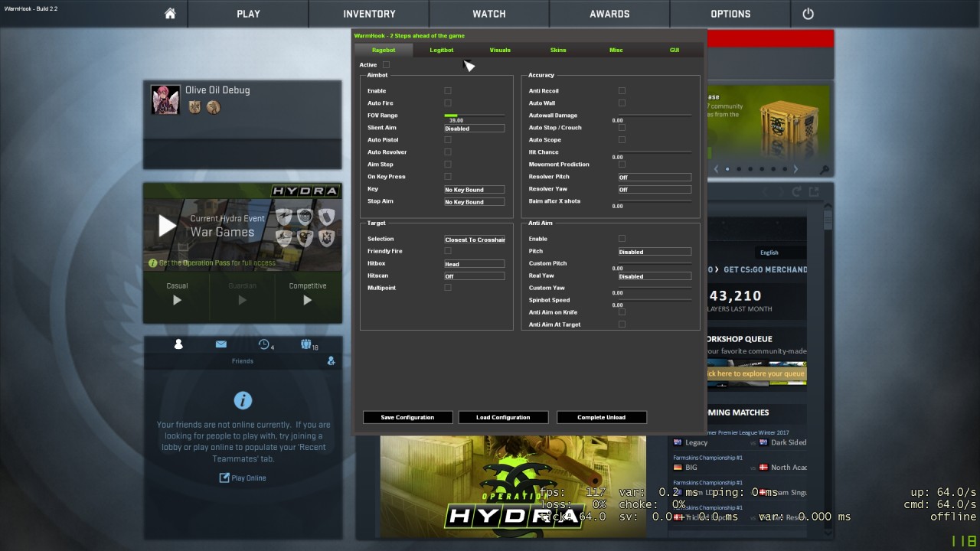Screen dimensions: 980x551
Task: Switch to the GUI tab
Action: click(x=675, y=50)
